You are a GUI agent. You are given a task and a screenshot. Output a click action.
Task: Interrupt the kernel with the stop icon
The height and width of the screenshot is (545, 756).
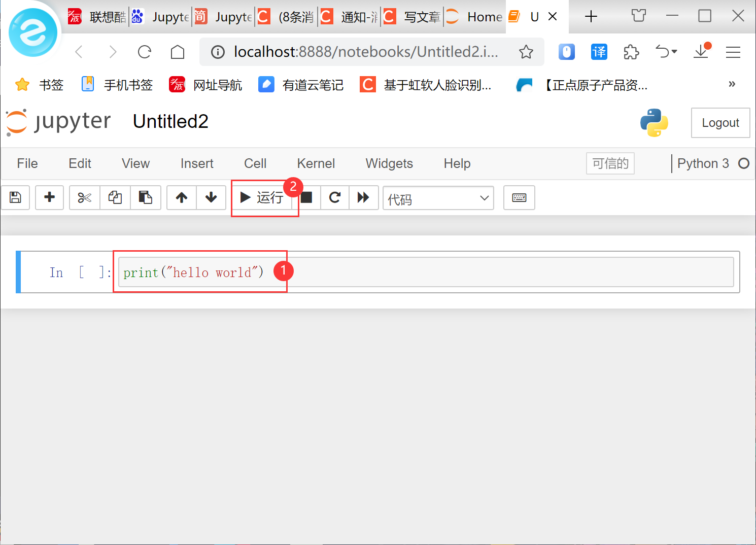tap(307, 197)
